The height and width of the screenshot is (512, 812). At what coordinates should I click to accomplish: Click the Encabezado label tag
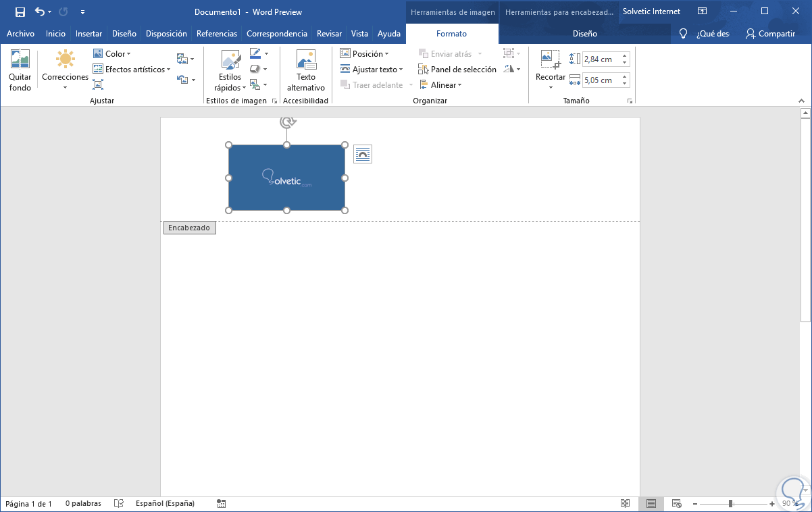coord(190,228)
